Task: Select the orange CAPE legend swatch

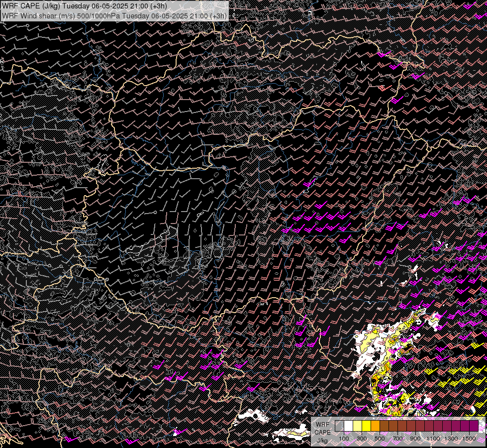Action: [x=375, y=426]
